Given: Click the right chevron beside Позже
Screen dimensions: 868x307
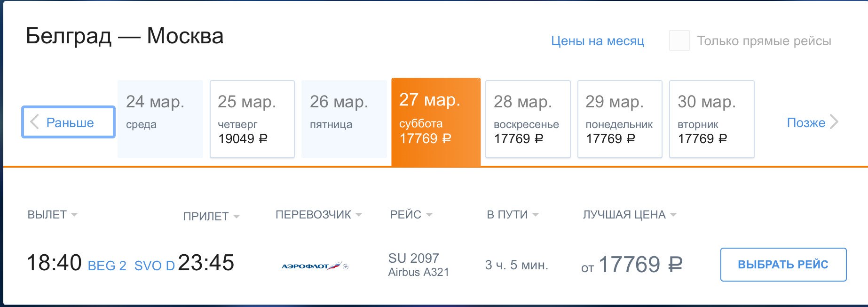Looking at the screenshot, I should click(x=834, y=122).
